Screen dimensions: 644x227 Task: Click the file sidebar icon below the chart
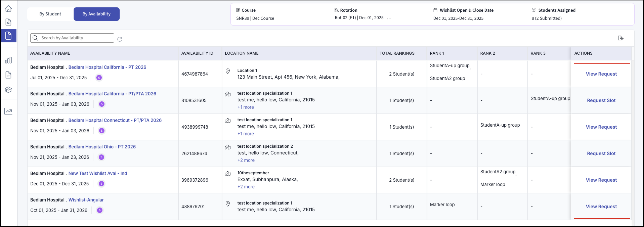point(8,75)
